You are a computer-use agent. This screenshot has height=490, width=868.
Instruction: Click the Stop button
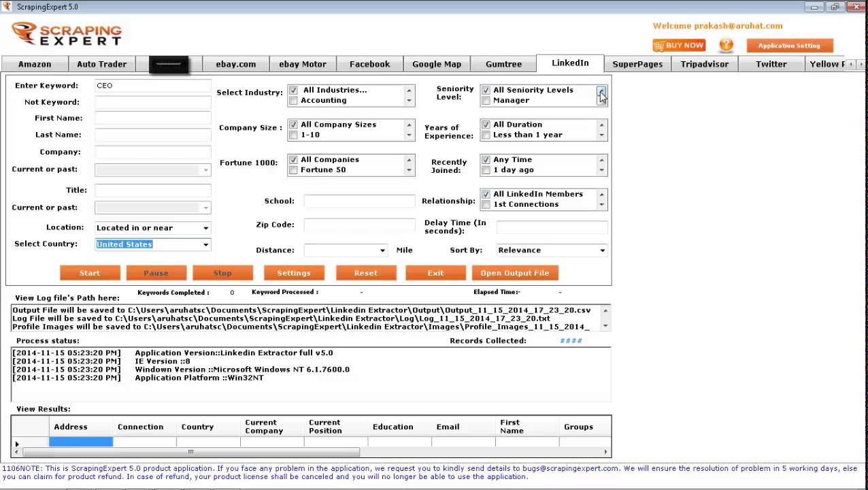pyautogui.click(x=222, y=273)
